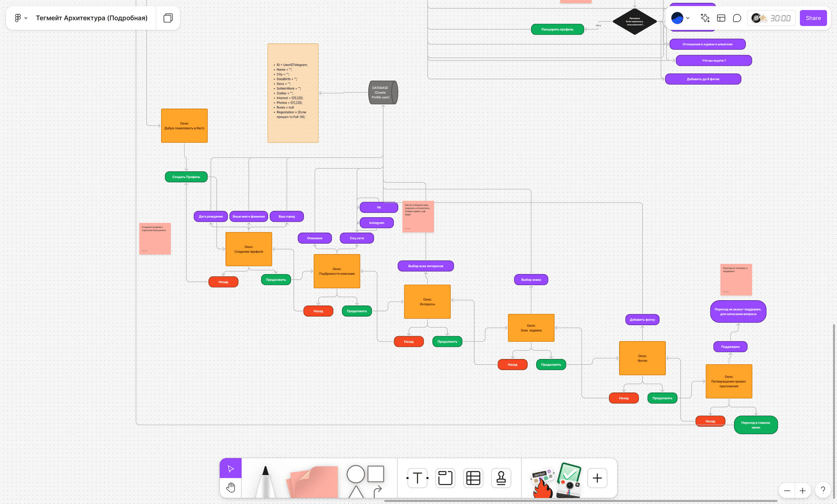Activate the select cursor tool

[x=231, y=468]
